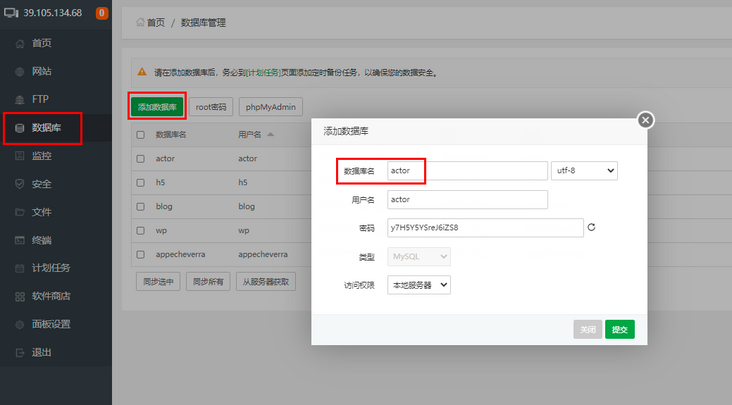Click server IP 39.105.134.68 text
The height and width of the screenshot is (405, 732).
tap(53, 13)
